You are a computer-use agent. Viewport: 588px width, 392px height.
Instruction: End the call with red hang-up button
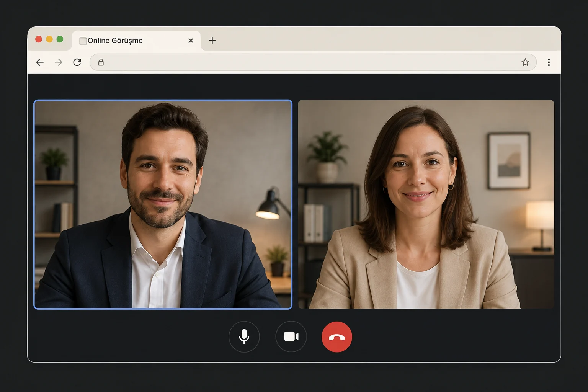click(337, 337)
